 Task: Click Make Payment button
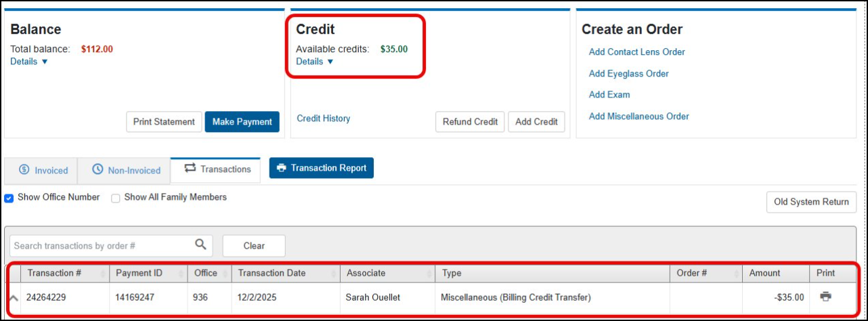tap(242, 122)
